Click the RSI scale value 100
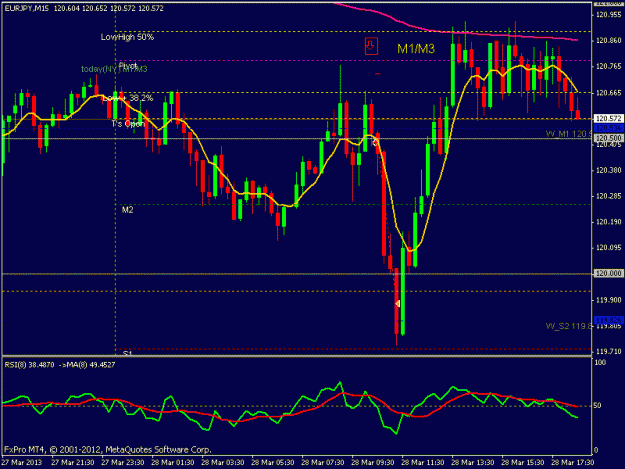 [x=600, y=363]
